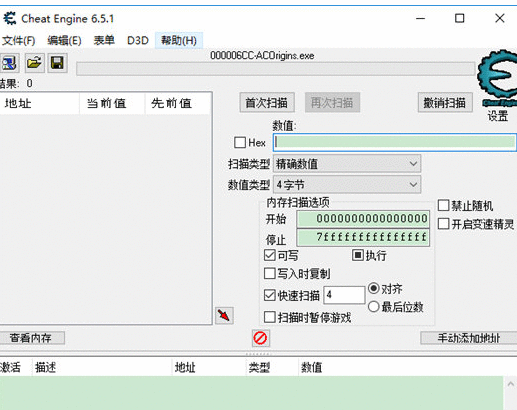Open the 扫描类型 dropdown
The image size is (517, 410).
pos(347,164)
